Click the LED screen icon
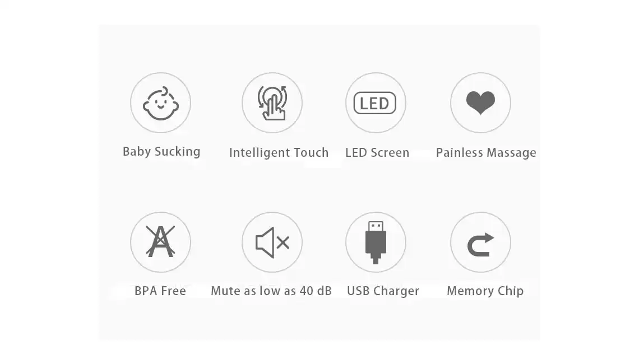This screenshot has width=639, height=364. [x=376, y=103]
